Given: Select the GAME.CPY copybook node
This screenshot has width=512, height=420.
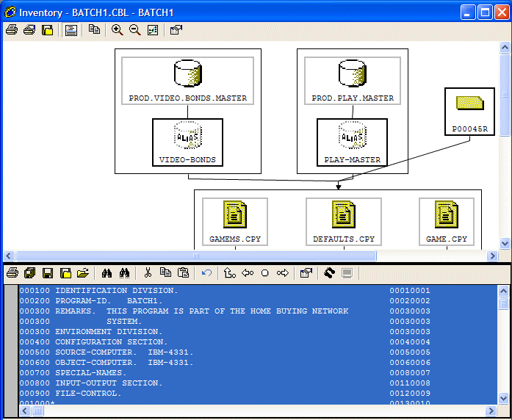Looking at the screenshot, I should click(447, 222).
